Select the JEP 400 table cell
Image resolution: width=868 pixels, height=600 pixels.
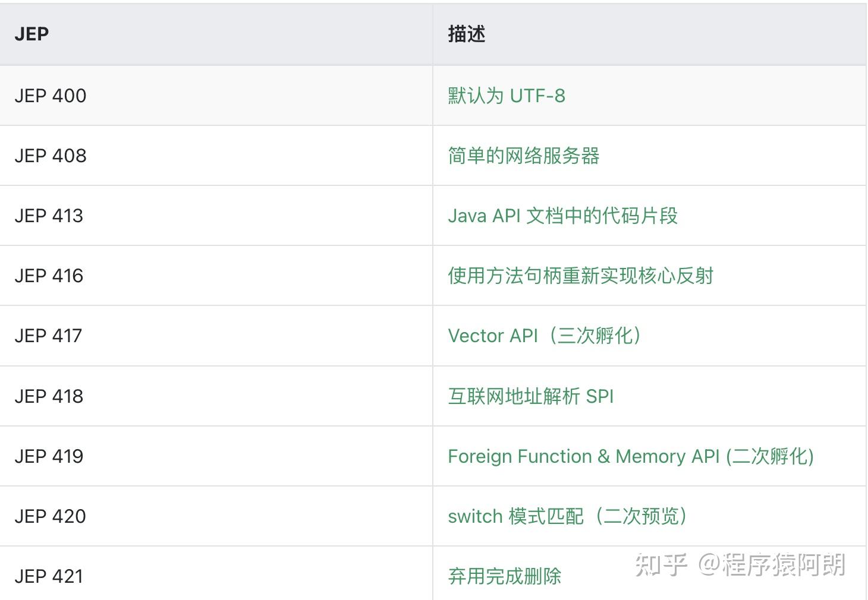click(x=51, y=96)
